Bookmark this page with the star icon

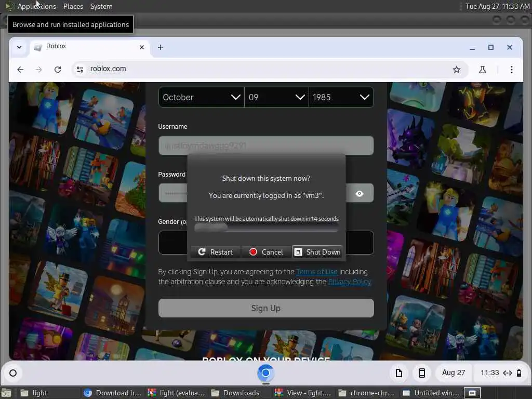457,70
